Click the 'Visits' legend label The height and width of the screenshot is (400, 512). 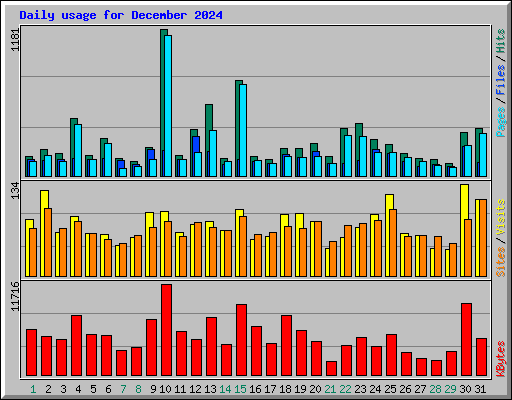click(x=501, y=217)
